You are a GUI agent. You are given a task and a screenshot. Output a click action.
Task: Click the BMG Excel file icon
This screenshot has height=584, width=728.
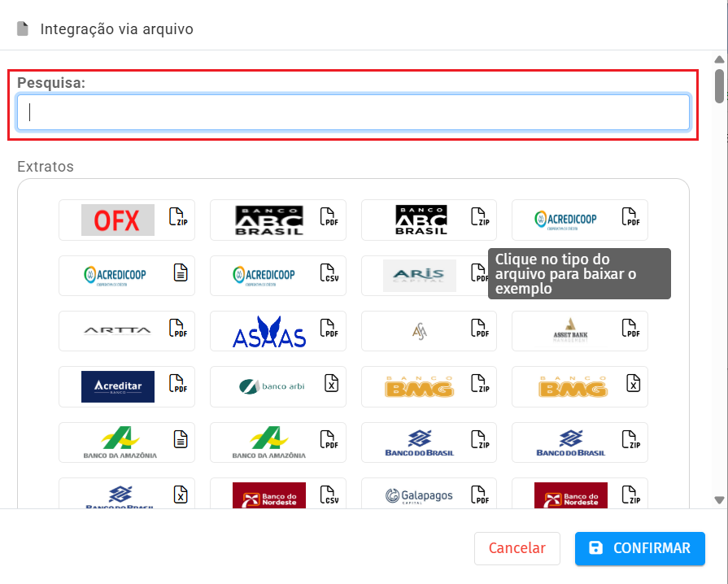coord(633,386)
